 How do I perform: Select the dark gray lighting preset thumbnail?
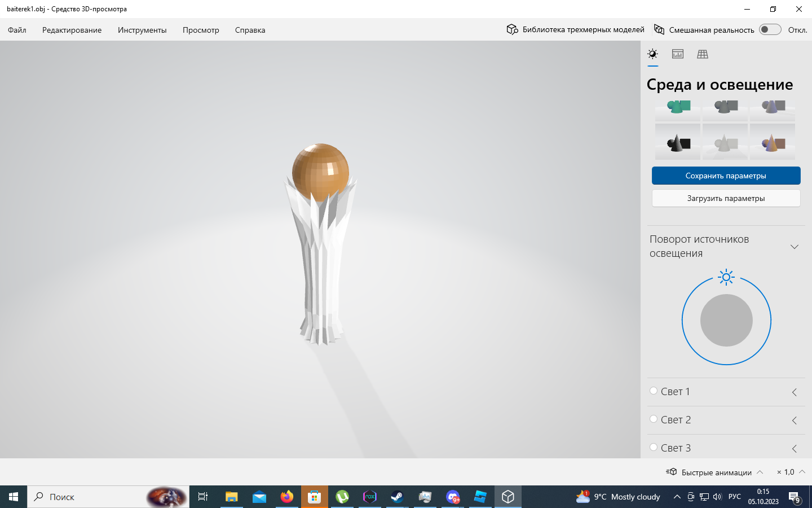tap(725, 111)
